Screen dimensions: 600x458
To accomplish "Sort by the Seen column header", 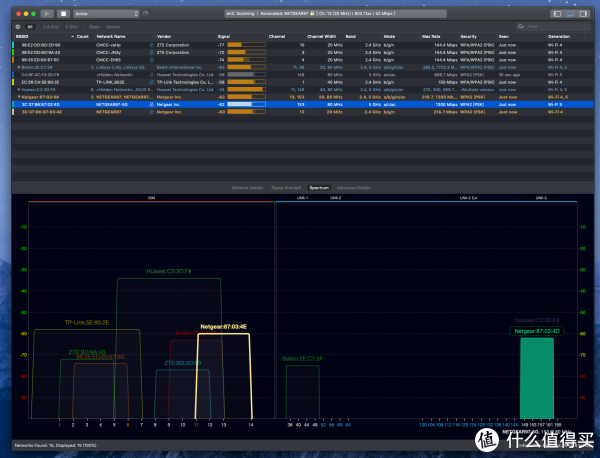I will 504,36.
